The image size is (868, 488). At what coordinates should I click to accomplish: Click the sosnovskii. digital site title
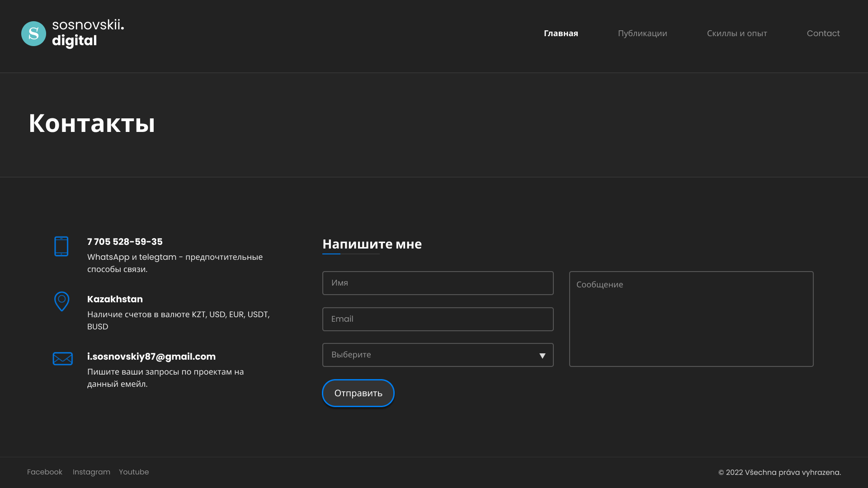(x=88, y=33)
